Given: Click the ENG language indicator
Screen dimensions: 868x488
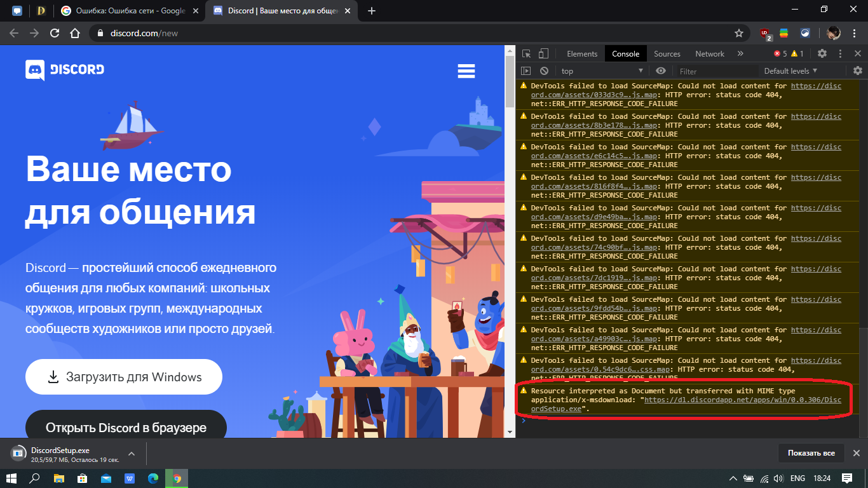Looking at the screenshot, I should 797,478.
